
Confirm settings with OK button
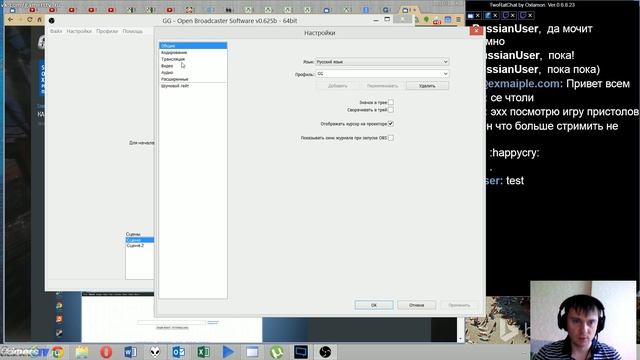(x=374, y=305)
